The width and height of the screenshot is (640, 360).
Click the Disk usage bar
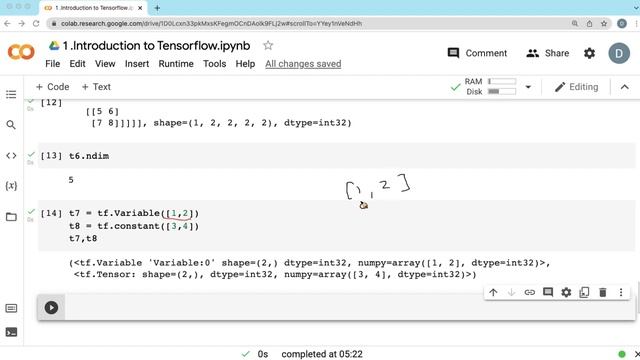pyautogui.click(x=502, y=91)
